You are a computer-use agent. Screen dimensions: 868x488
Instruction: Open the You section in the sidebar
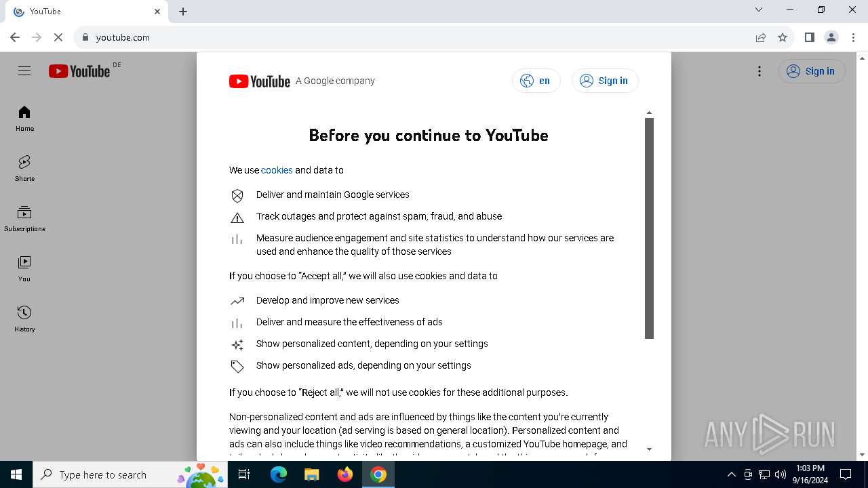coord(24,269)
